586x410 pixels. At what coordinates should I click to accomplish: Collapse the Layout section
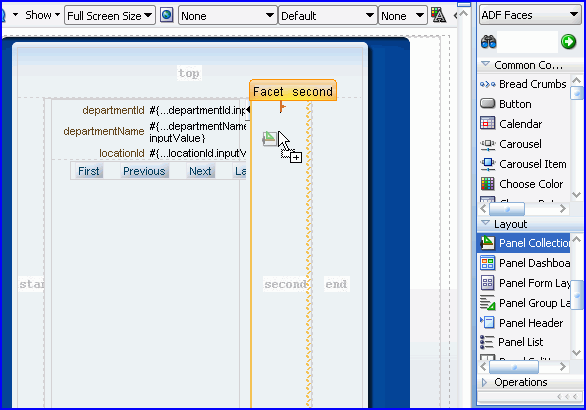485,224
